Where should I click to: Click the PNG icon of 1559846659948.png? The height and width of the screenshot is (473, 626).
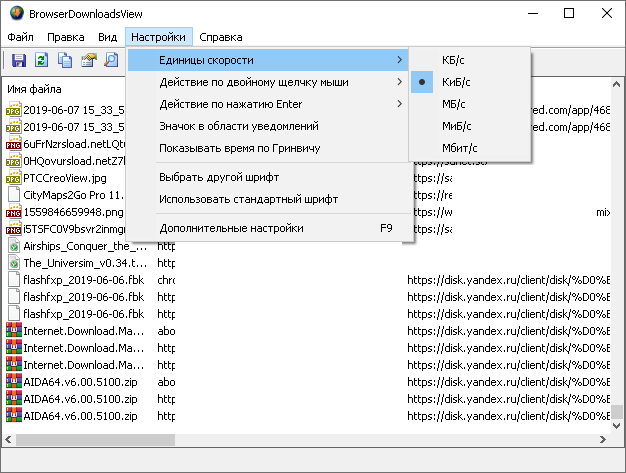click(14, 212)
